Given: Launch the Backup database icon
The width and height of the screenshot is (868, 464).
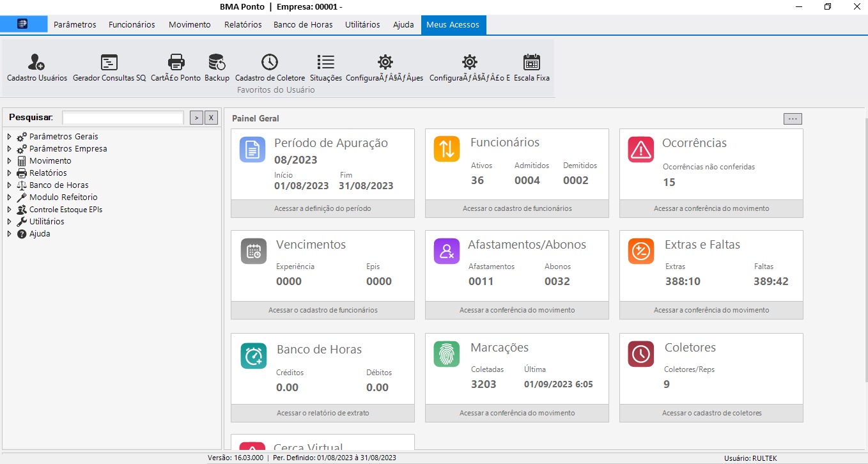Looking at the screenshot, I should pyautogui.click(x=217, y=62).
